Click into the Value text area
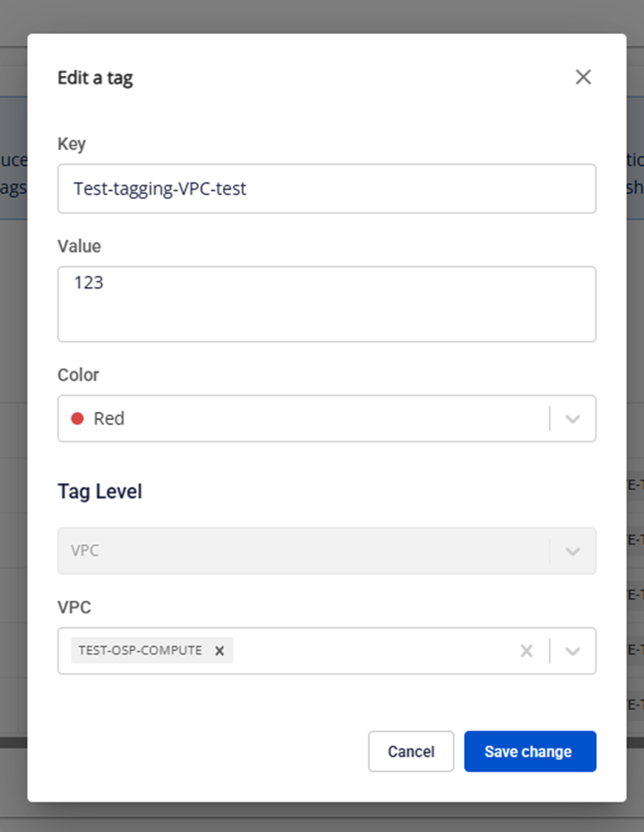 coord(326,305)
